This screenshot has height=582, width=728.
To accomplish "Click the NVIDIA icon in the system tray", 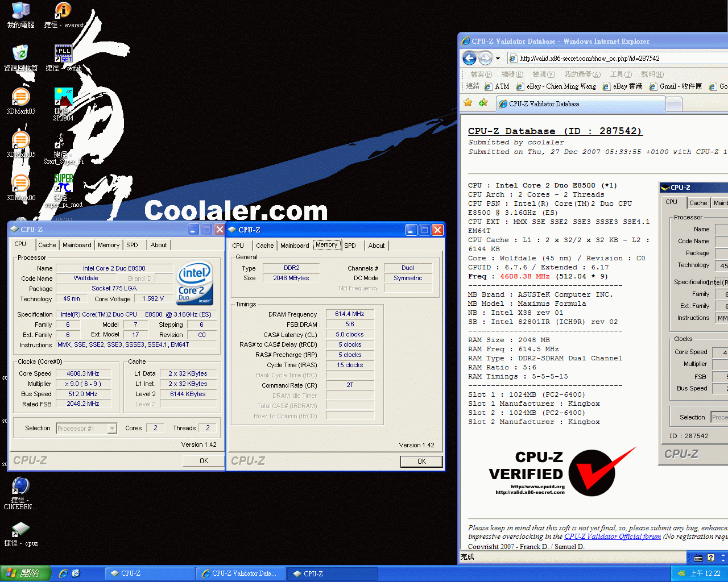I will pyautogui.click(x=681, y=573).
